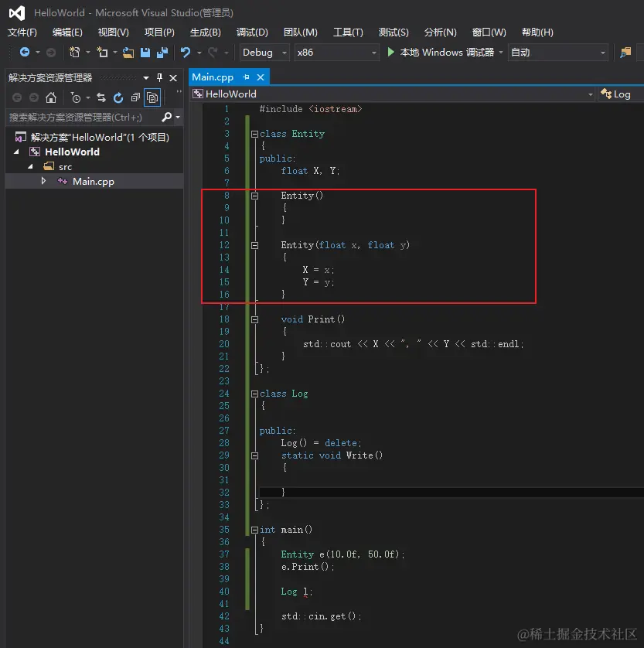Viewport: 644px width, 648px height.
Task: Click the Visual Studio logo in the title bar
Action: click(x=17, y=13)
